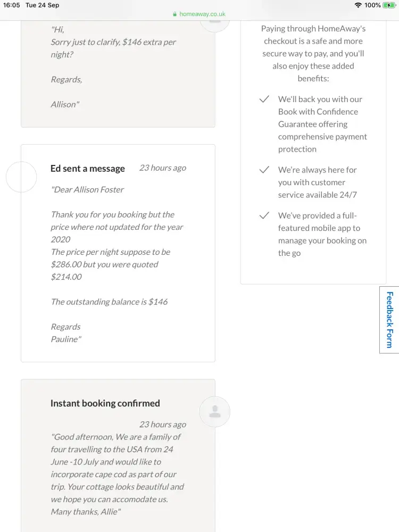This screenshot has height=532, width=399.
Task: Click checkmark beside customer service 24/7 benefit
Action: tap(264, 170)
